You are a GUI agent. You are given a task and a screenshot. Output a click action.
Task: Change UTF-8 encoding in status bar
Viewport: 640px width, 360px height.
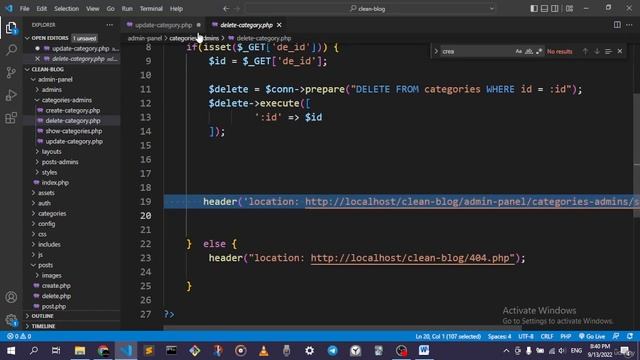[526, 336]
